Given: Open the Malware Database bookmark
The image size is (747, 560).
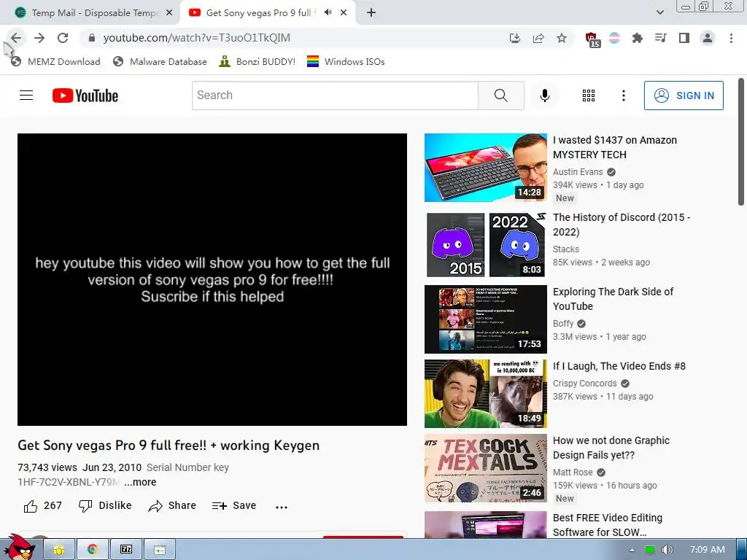Looking at the screenshot, I should [x=160, y=61].
